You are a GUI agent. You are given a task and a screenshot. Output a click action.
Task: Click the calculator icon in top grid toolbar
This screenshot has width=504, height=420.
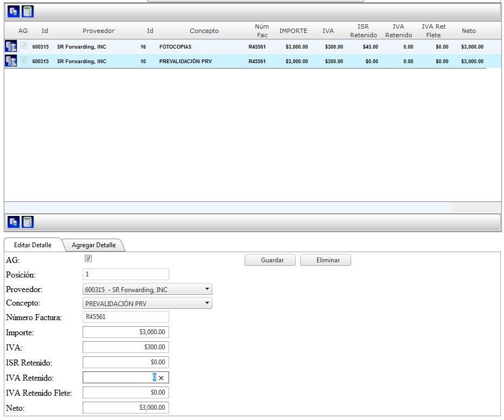(x=28, y=11)
